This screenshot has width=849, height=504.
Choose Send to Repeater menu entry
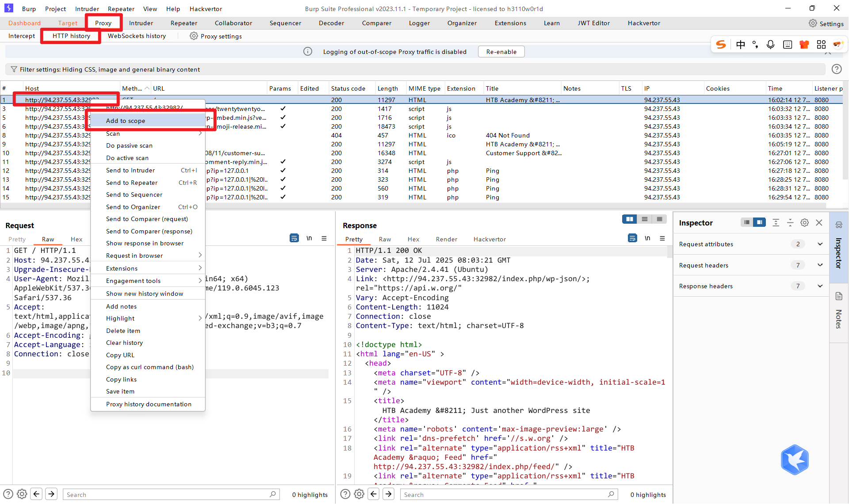pyautogui.click(x=132, y=183)
